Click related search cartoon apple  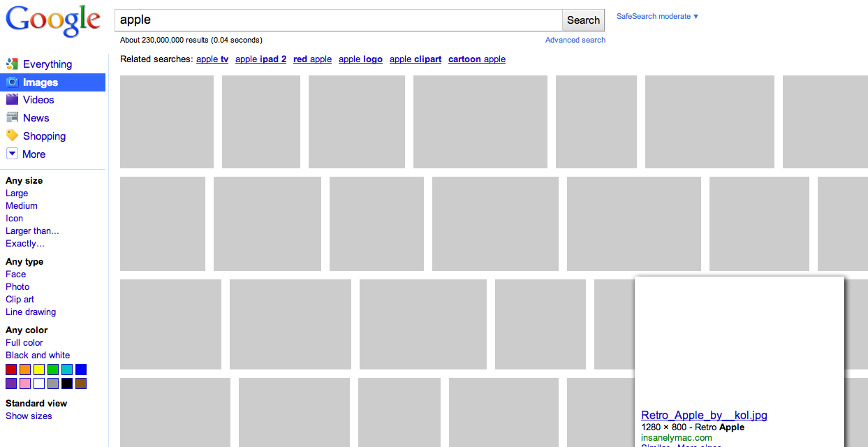pos(477,59)
